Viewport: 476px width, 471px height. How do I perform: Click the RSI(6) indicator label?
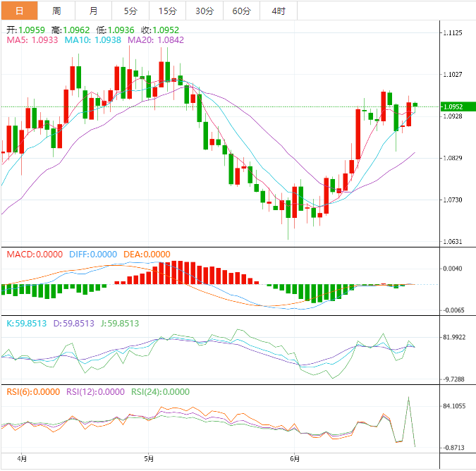[33, 392]
